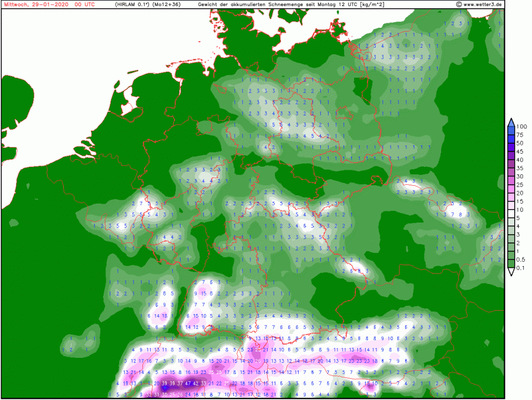This screenshot has height=400, width=532.
Task: Click the 50 value on the legend scale
Action: (x=521, y=144)
